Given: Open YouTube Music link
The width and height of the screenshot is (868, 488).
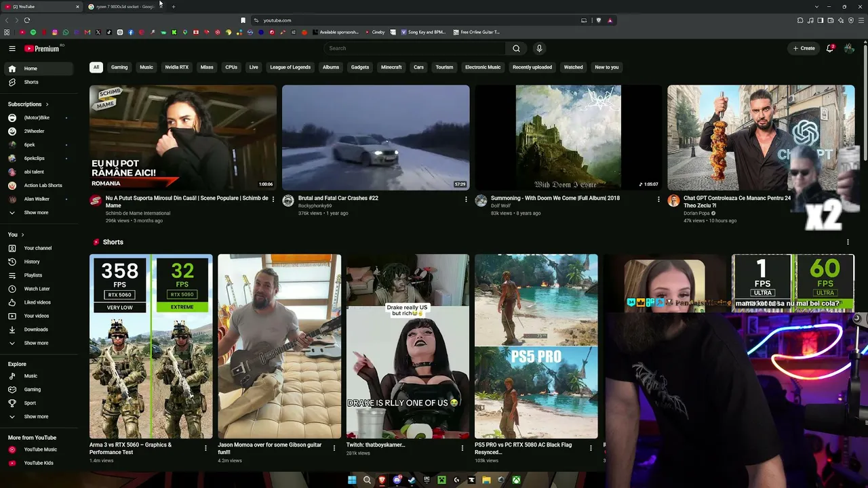Looking at the screenshot, I should [37, 449].
